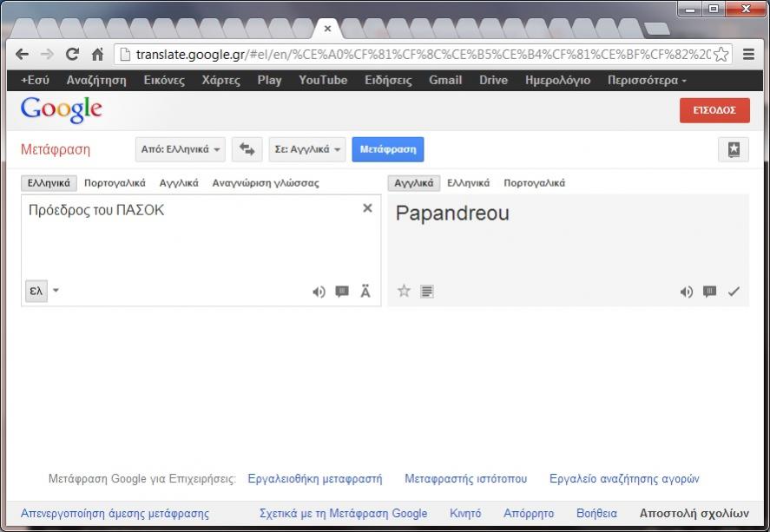
Task: Toggle the ελ input method button
Action: [x=36, y=291]
